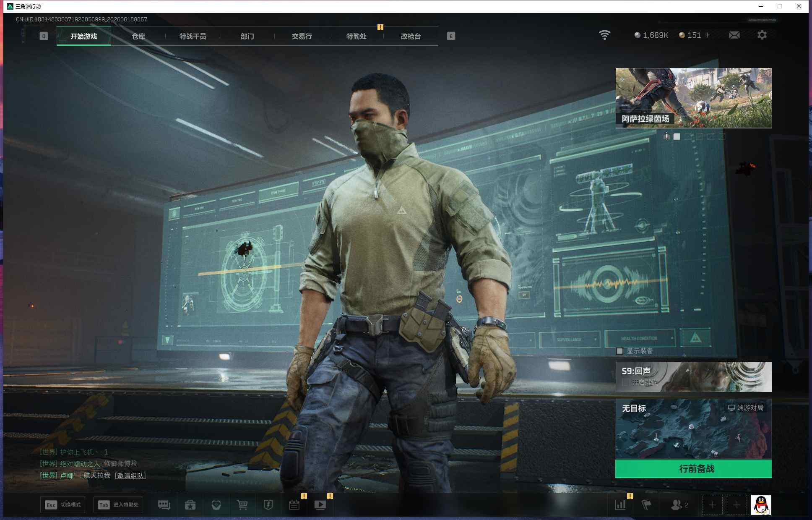The height and width of the screenshot is (520, 812).
Task: Click the 邀请组队 link in chat
Action: click(130, 475)
